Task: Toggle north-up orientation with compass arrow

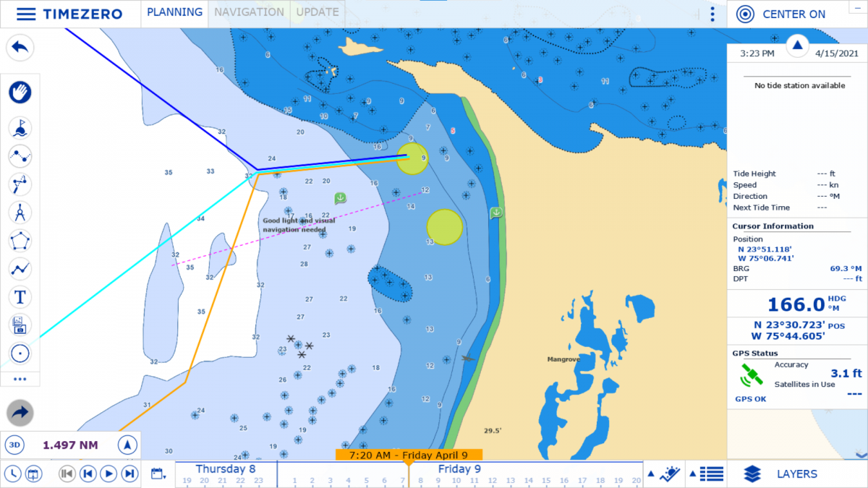Action: tap(127, 445)
